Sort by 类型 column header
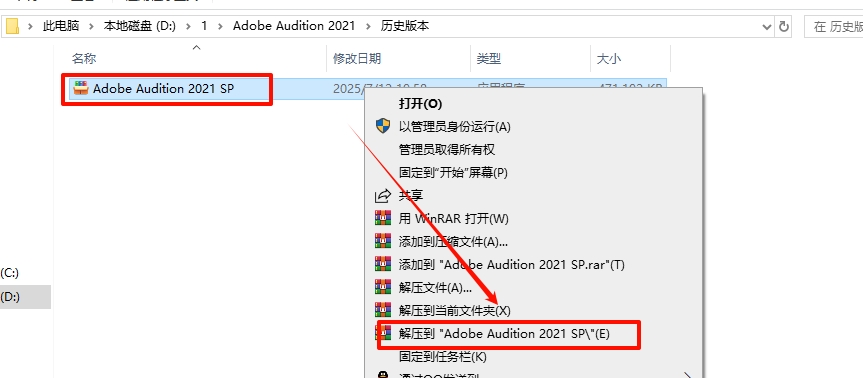Screen dimensions: 863x378 (x=489, y=59)
